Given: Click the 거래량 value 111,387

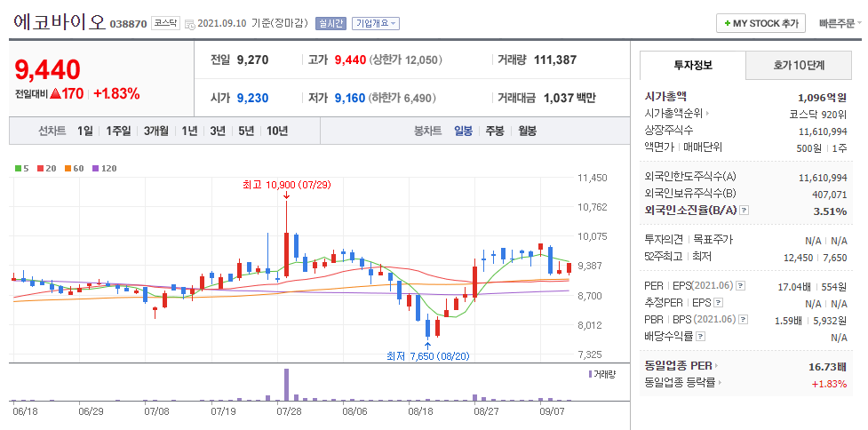Looking at the screenshot, I should click(555, 60).
